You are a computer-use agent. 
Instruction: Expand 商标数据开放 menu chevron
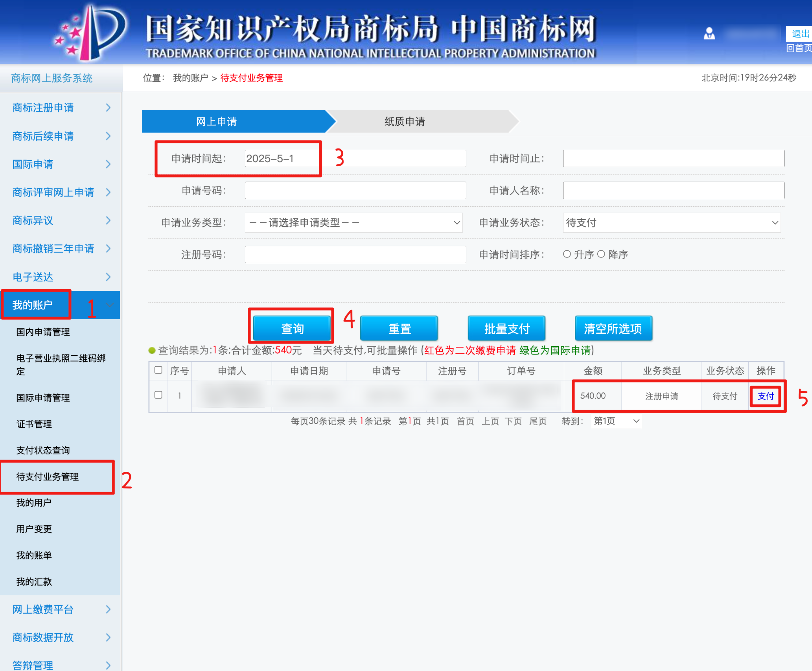coord(108,637)
